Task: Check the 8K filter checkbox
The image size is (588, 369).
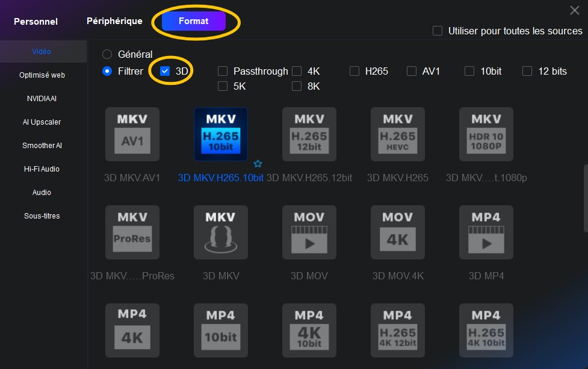Action: pos(297,86)
